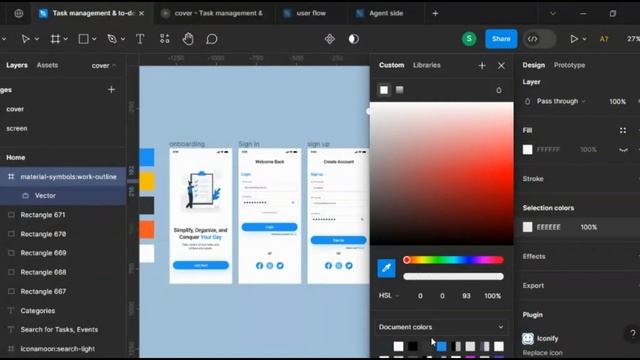This screenshot has height=360, width=640.
Task: Select the Move tool
Action: pyautogui.click(x=25, y=39)
